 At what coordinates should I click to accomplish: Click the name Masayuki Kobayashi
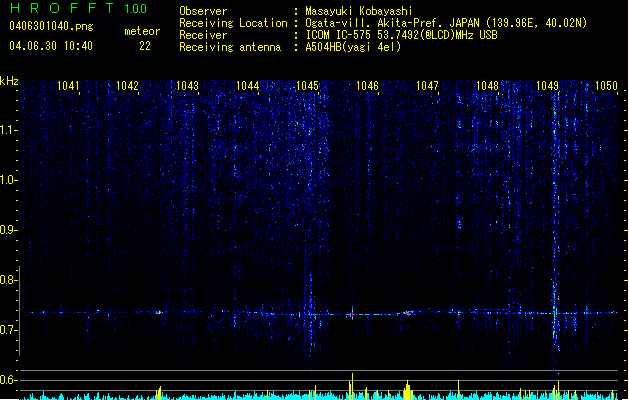(359, 11)
